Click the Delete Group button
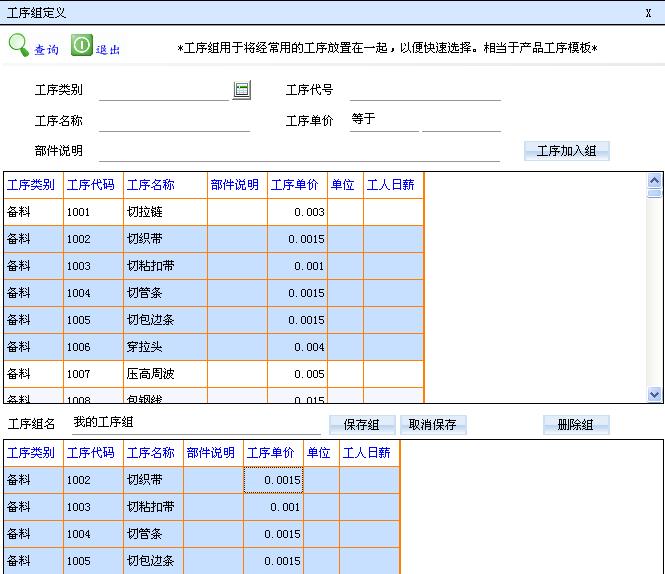 pyautogui.click(x=575, y=424)
